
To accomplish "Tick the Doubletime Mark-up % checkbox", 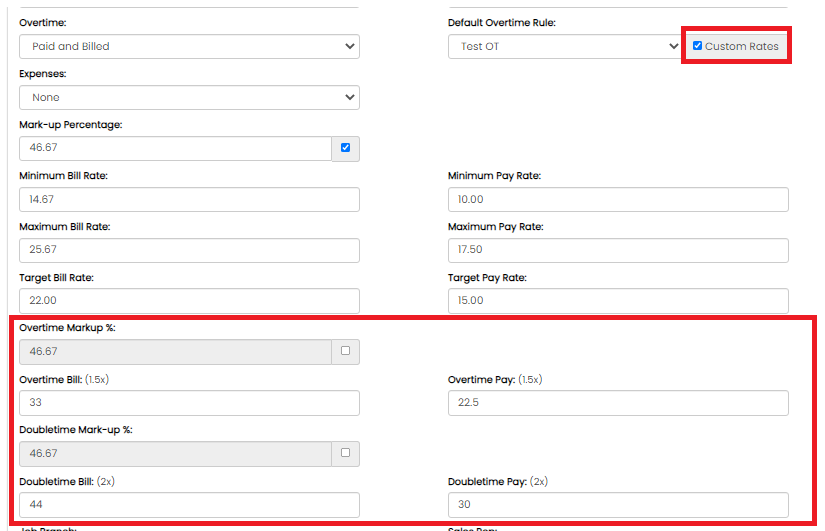I will [x=346, y=453].
